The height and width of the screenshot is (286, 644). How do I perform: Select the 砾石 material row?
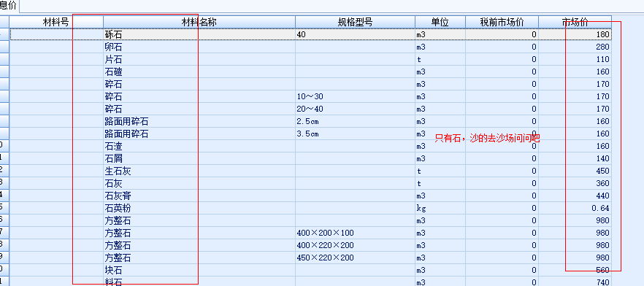coord(310,34)
